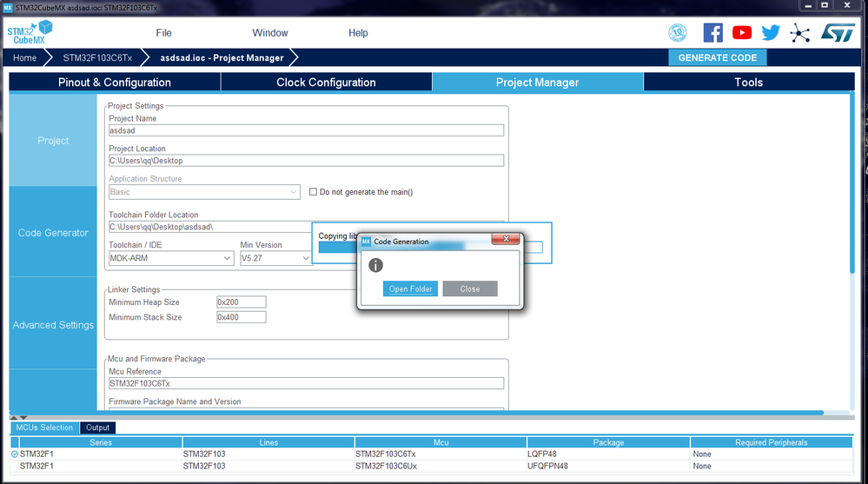Viewport: 868px width, 484px height.
Task: Click the horizontal scrollbar below project settings
Action: [x=417, y=413]
